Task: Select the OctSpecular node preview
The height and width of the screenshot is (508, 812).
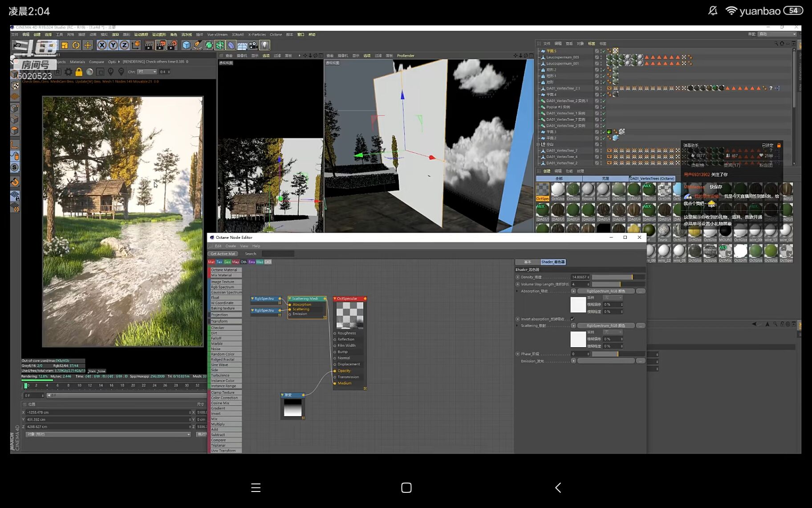Action: point(350,315)
